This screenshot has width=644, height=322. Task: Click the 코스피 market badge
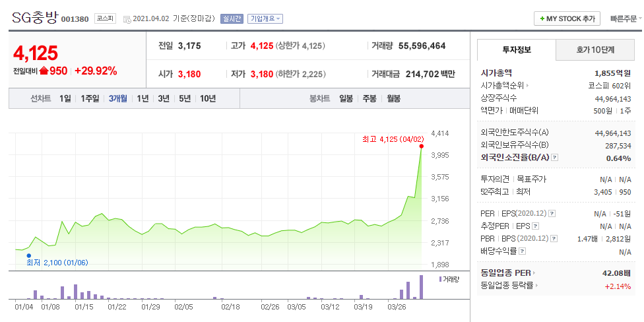106,19
